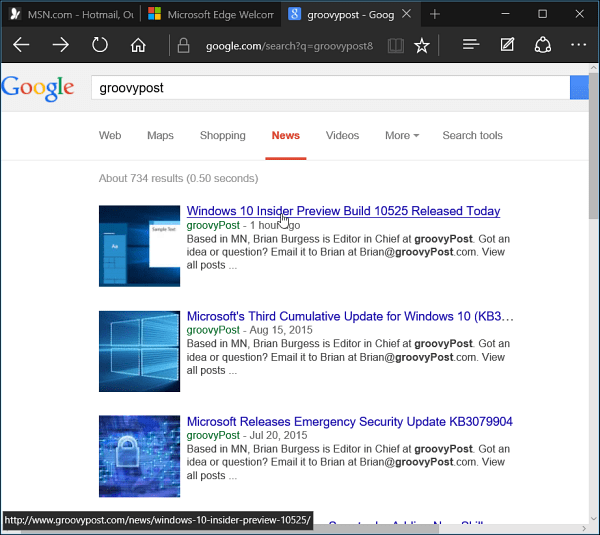The width and height of the screenshot is (600, 535).
Task: Click padlock thumbnail for Security Update article
Action: [139, 456]
